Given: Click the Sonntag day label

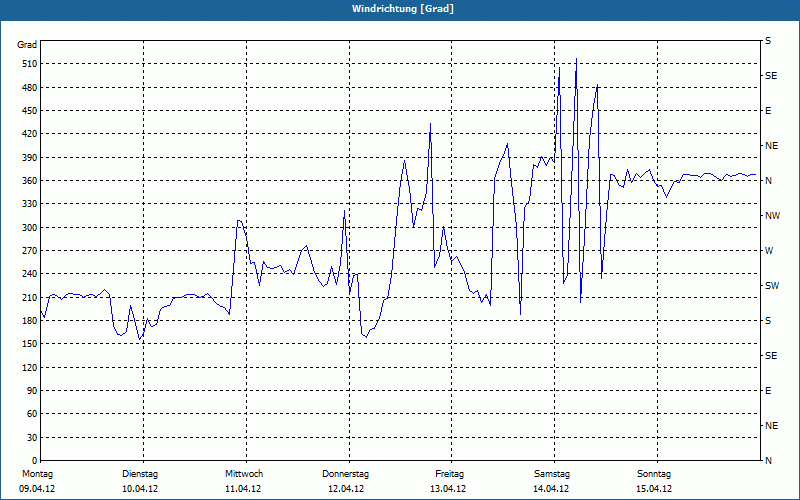Looking at the screenshot, I should (654, 474).
